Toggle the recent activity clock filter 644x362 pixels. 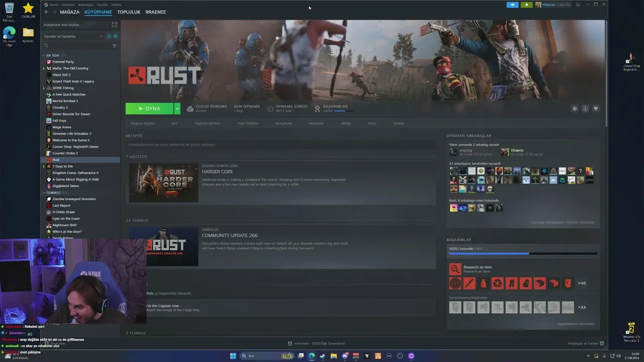(x=109, y=36)
